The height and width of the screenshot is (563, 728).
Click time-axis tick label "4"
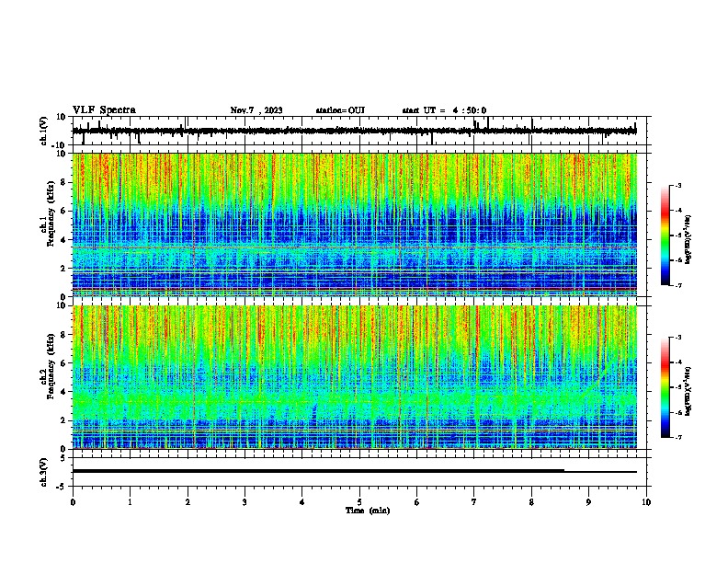click(x=302, y=502)
